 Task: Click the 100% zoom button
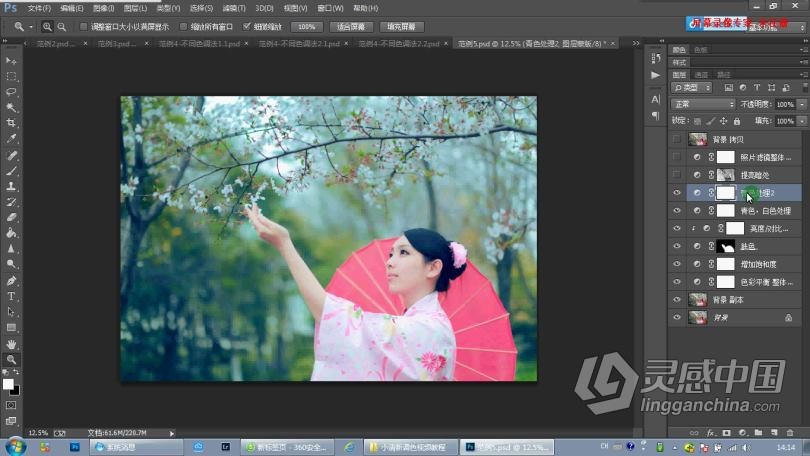point(306,27)
